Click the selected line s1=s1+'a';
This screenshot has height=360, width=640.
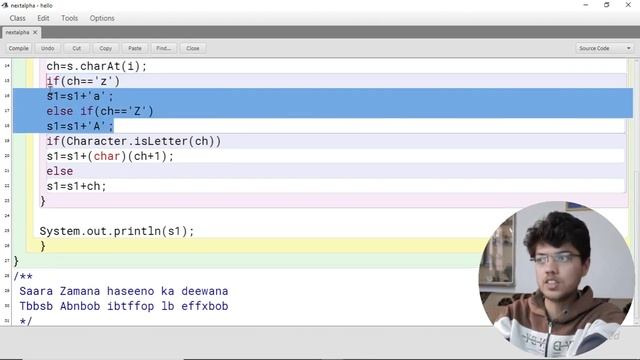pyautogui.click(x=80, y=96)
